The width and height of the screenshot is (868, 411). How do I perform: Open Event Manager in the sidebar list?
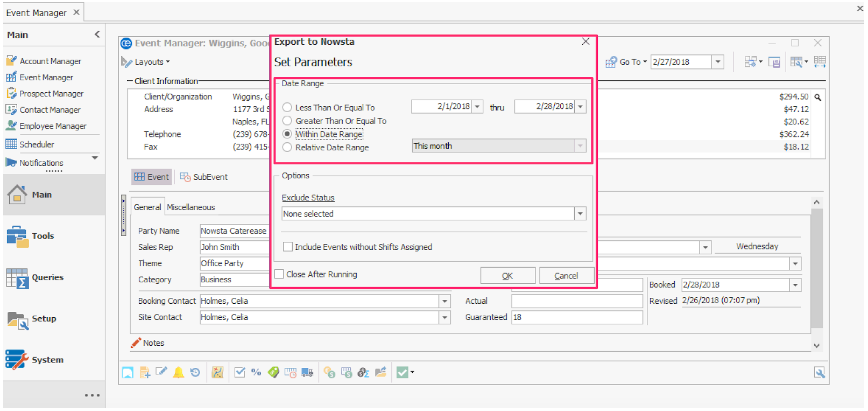(x=39, y=77)
